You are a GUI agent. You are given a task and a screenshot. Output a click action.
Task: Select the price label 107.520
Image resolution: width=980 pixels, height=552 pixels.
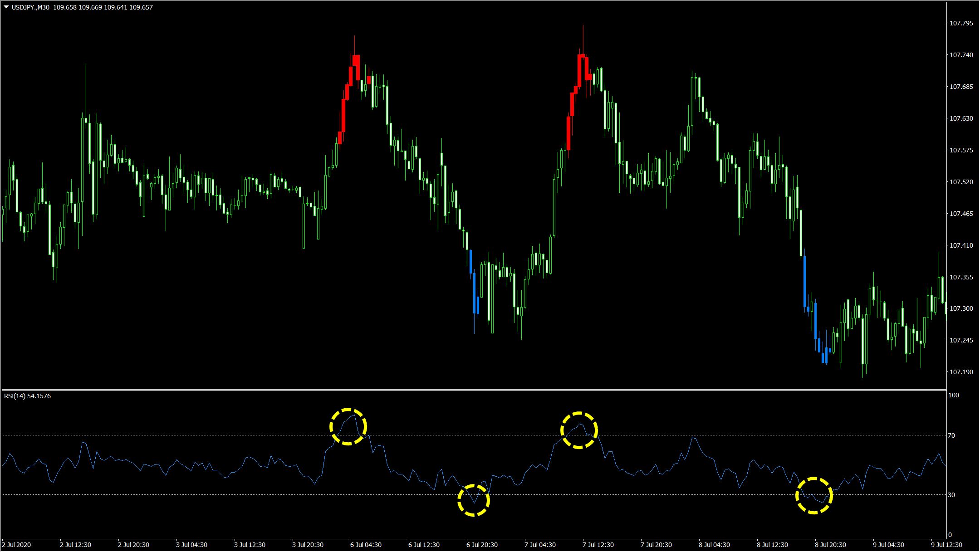click(961, 182)
